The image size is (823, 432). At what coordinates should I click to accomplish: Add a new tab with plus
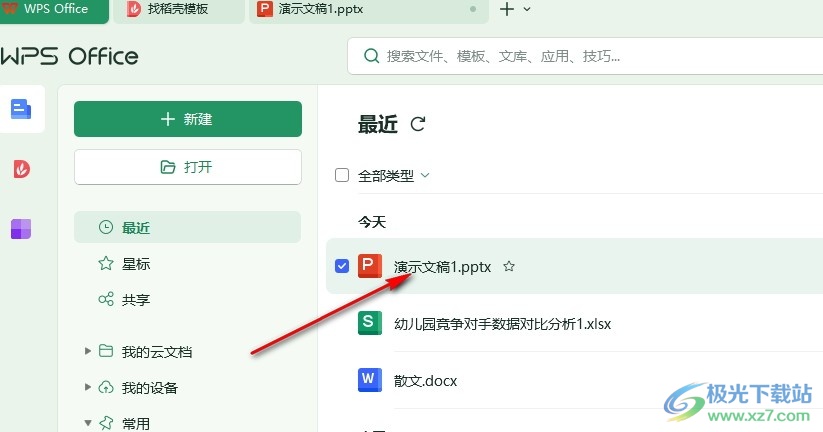507,9
